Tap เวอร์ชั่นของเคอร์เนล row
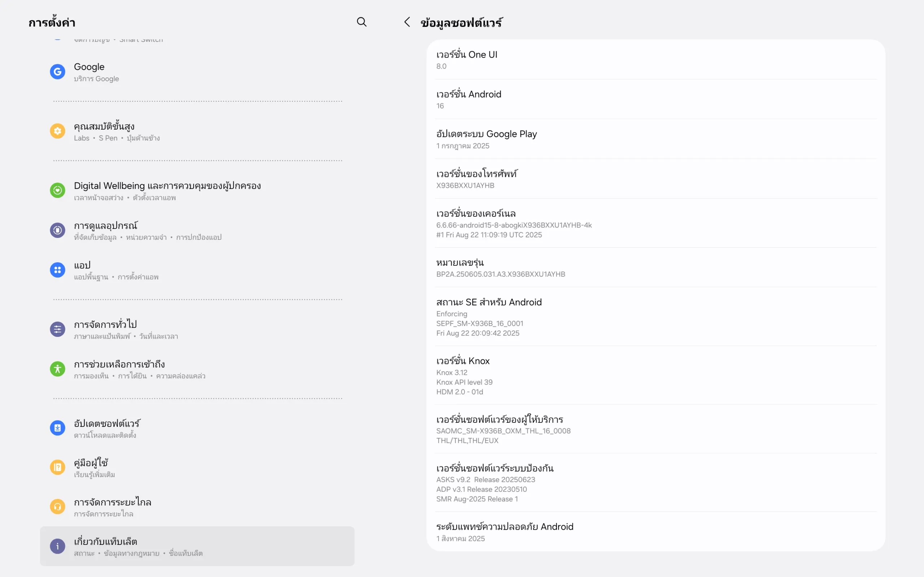This screenshot has height=577, width=924. pyautogui.click(x=656, y=223)
